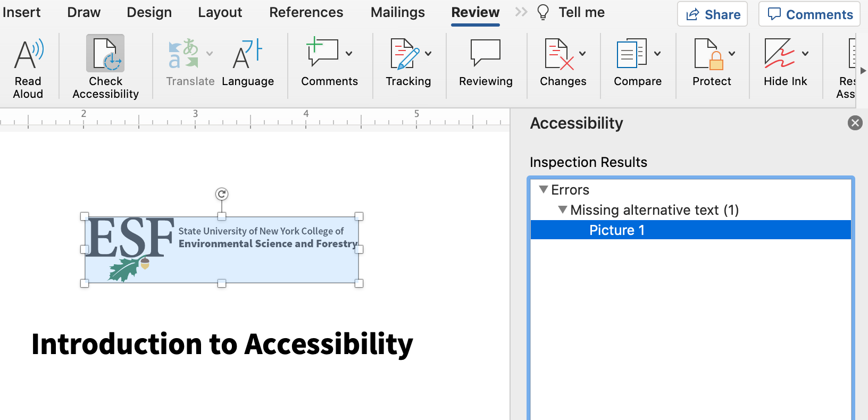Open the Mailings tab
The width and height of the screenshot is (868, 420).
pos(397,12)
